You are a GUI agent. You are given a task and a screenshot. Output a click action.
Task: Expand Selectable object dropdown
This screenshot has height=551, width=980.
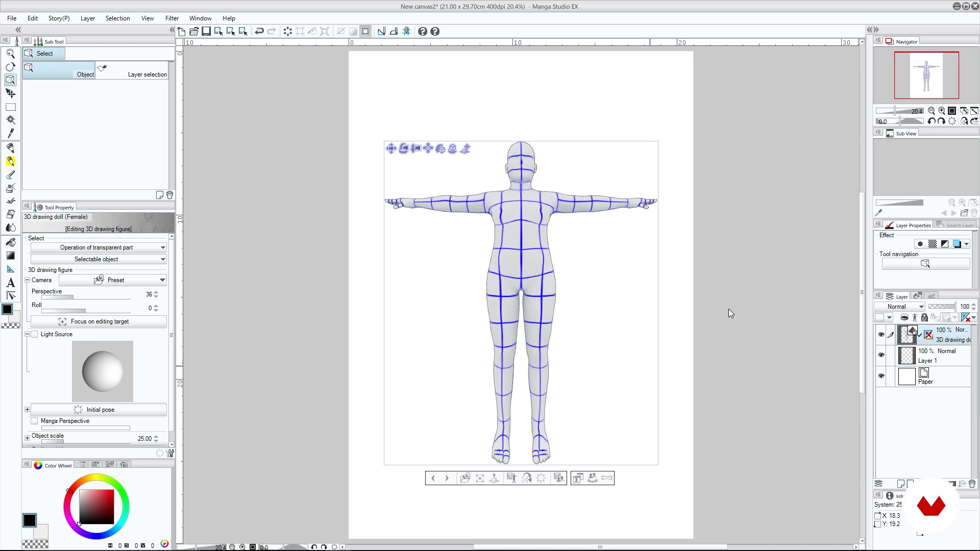click(162, 259)
